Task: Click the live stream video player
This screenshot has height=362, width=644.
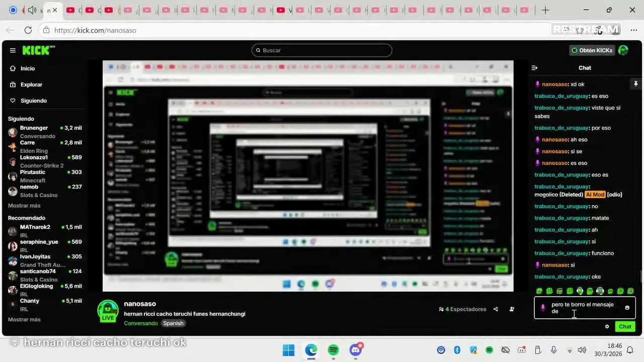Action: tap(308, 176)
